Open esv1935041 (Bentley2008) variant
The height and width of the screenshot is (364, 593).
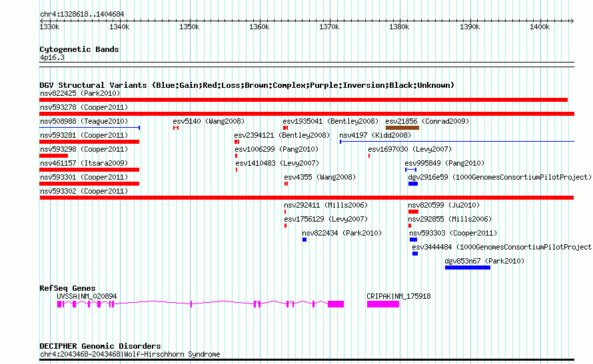point(330,121)
